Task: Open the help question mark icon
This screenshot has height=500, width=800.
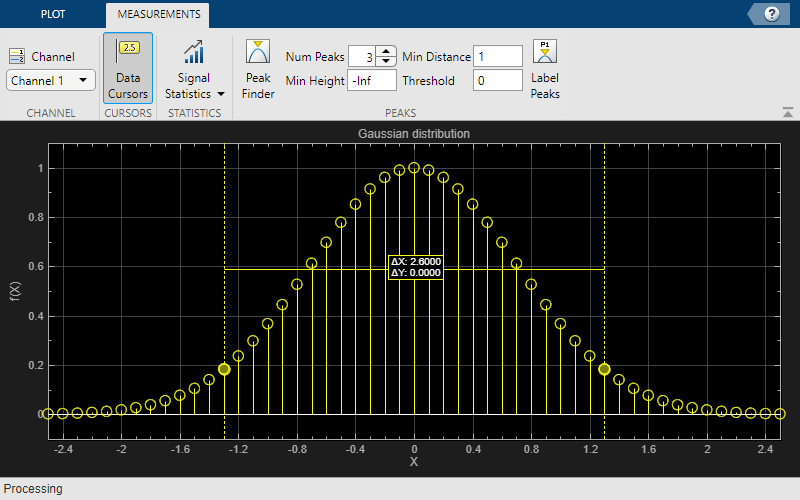Action: [771, 14]
